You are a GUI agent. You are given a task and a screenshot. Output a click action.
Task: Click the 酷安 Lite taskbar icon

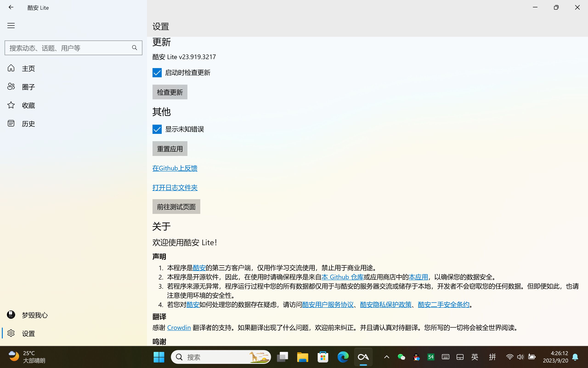[x=363, y=357]
